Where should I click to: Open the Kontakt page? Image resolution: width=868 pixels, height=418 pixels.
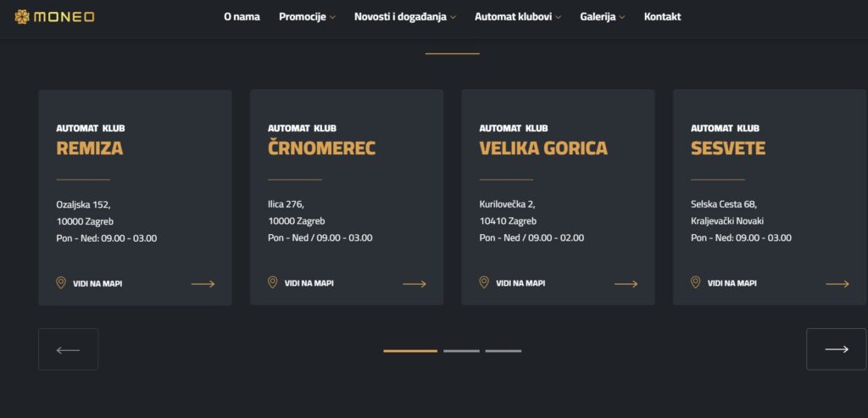point(662,17)
